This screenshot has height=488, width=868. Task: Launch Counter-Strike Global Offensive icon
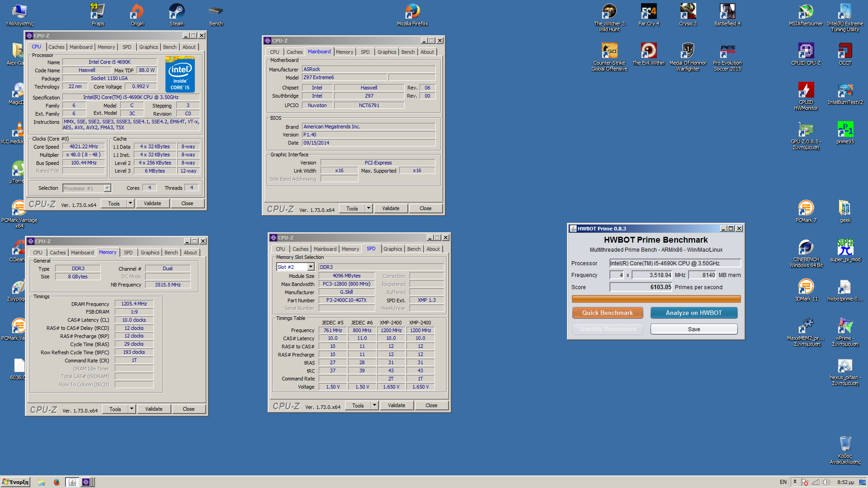[x=609, y=56]
